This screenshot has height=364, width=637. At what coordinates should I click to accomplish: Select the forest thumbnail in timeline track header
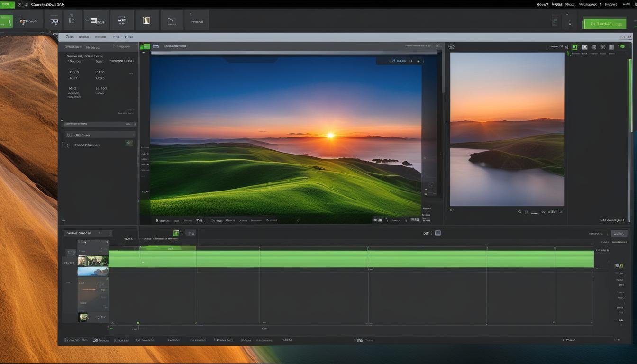coord(93,261)
